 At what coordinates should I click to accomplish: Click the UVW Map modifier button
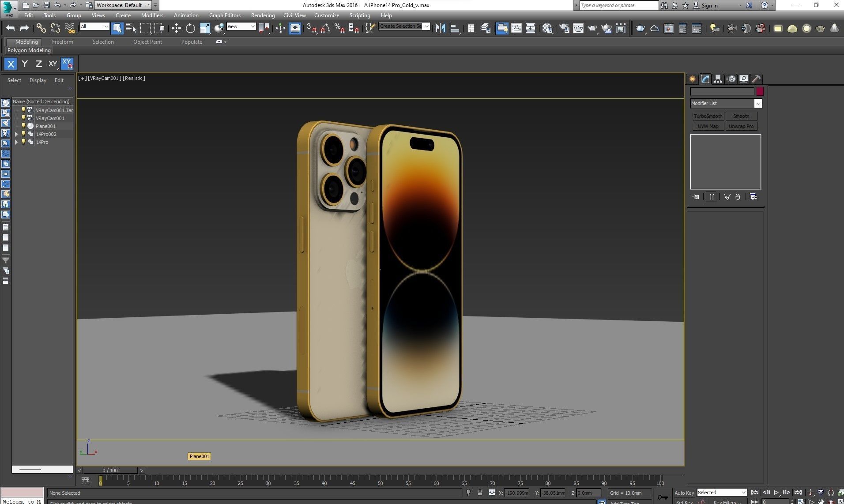(708, 126)
